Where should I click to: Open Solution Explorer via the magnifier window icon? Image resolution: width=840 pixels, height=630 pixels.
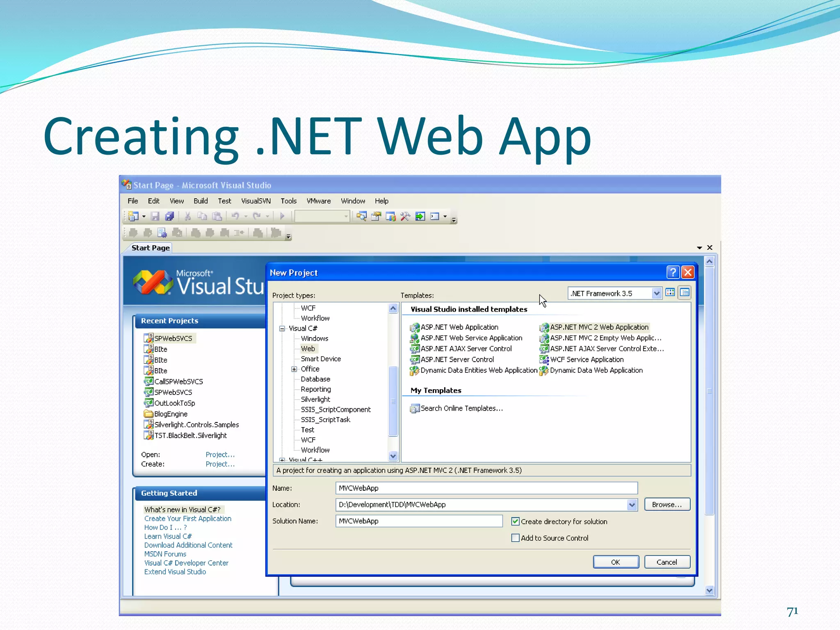pyautogui.click(x=361, y=216)
